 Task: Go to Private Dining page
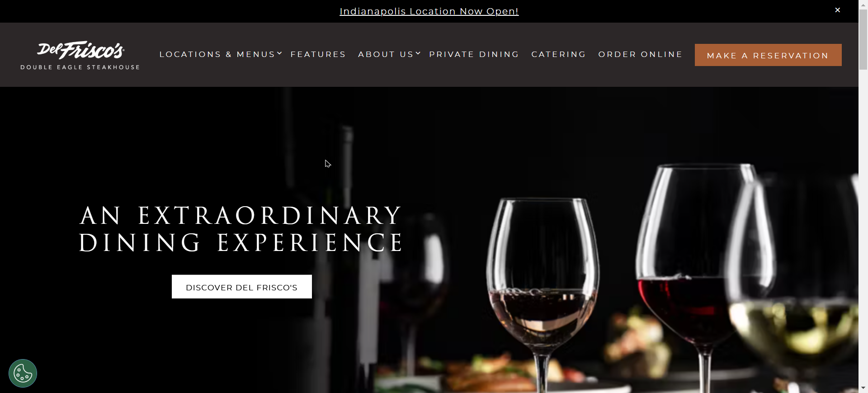click(x=474, y=54)
